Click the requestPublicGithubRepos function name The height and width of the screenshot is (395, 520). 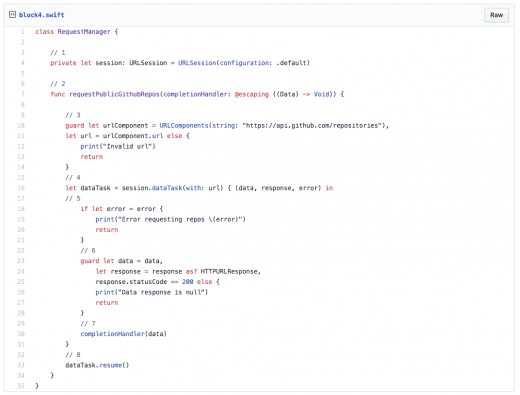point(114,94)
